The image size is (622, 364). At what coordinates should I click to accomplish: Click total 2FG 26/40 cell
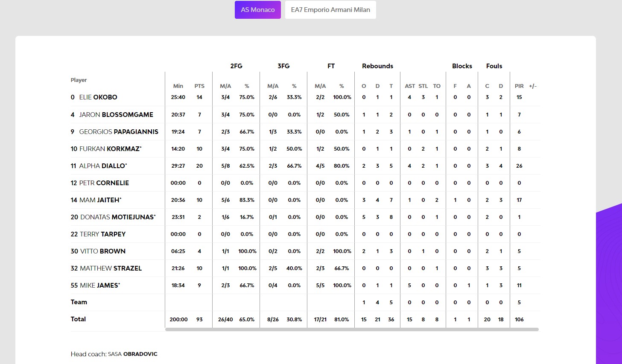click(x=225, y=319)
